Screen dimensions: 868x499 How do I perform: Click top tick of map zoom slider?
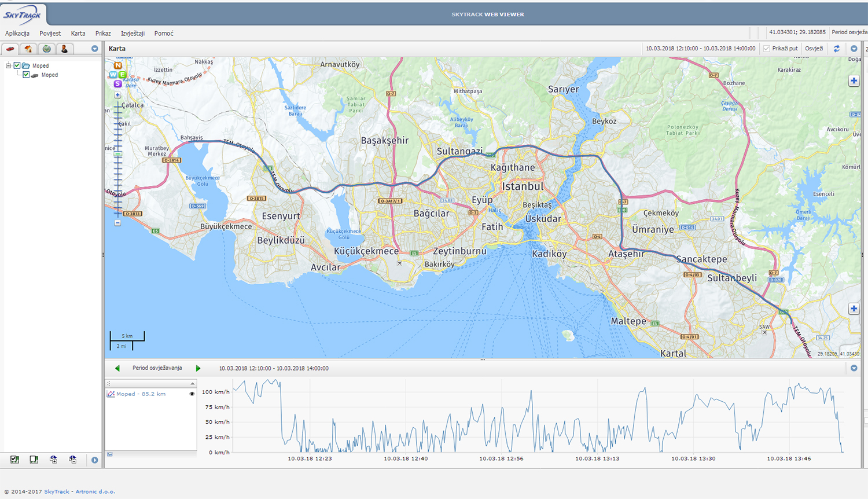117,106
